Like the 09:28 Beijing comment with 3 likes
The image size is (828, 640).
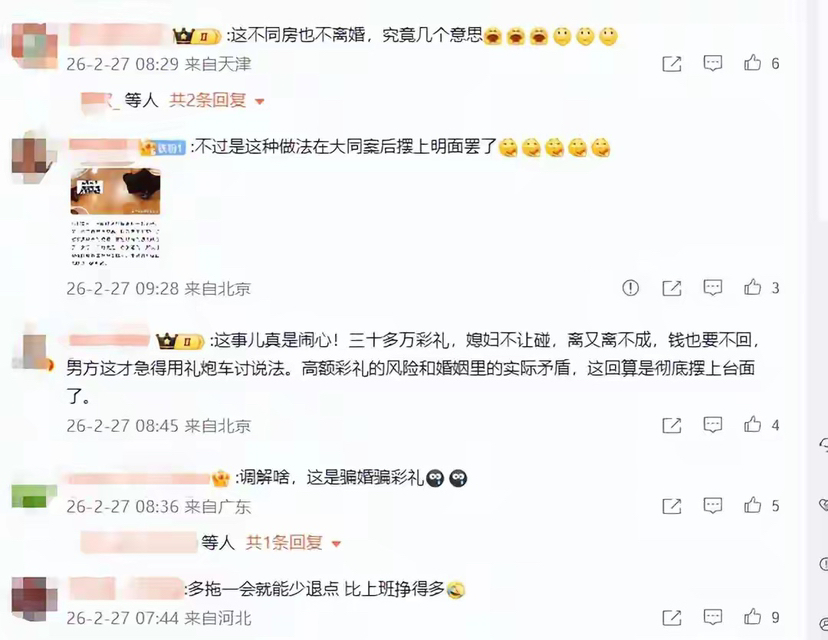[752, 287]
